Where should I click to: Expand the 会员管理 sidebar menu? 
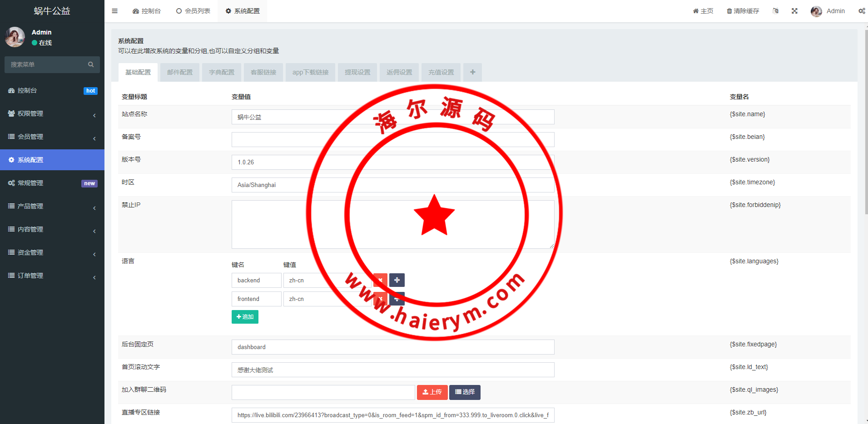pyautogui.click(x=52, y=137)
